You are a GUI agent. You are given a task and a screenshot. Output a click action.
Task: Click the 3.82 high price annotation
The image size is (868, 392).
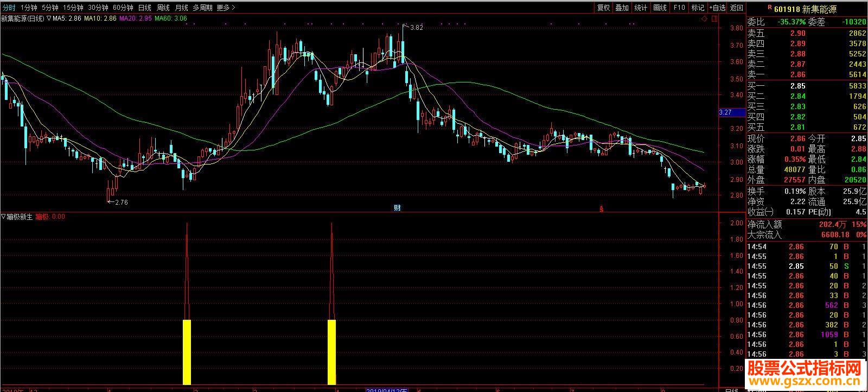tap(416, 27)
